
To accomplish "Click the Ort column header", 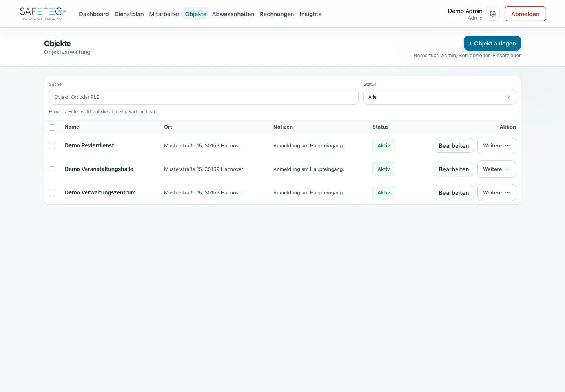I will click(x=168, y=127).
